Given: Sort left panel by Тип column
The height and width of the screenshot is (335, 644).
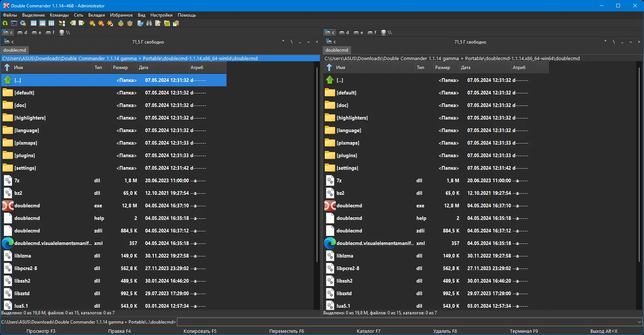Looking at the screenshot, I should pyautogui.click(x=102, y=68).
